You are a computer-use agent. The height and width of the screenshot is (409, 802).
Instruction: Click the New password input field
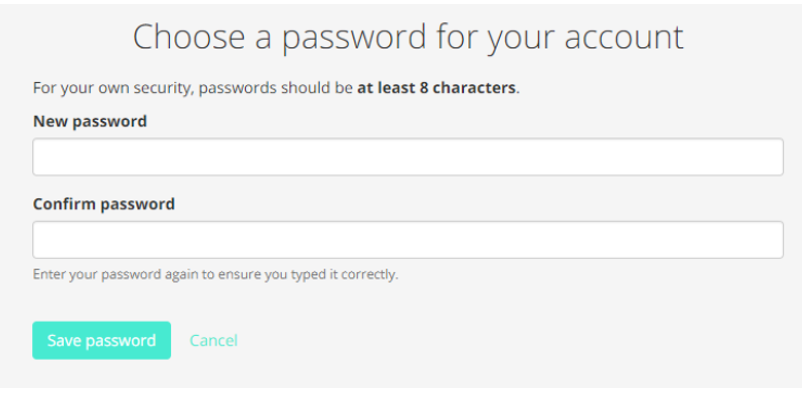tap(407, 157)
